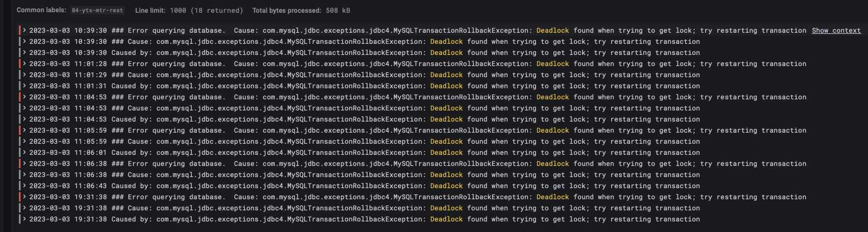Image resolution: width=868 pixels, height=232 pixels.
Task: Expand the 11:06:38 '### Cause' log row chevron
Action: 24,175
